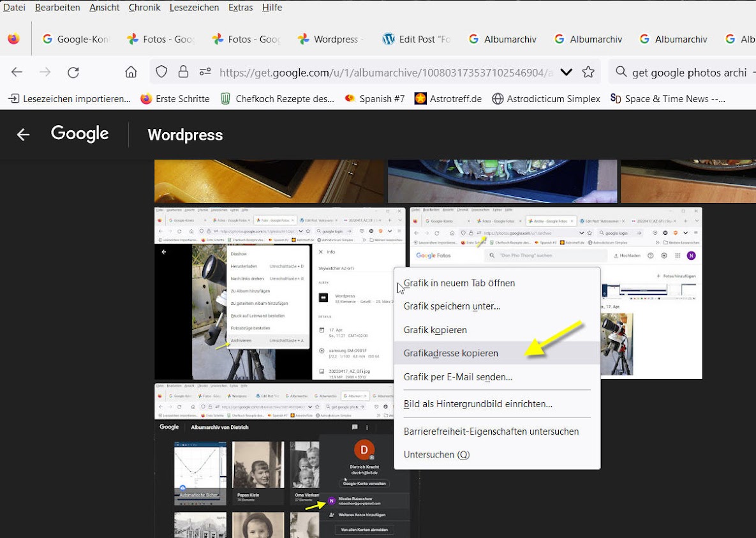This screenshot has height=538, width=756.
Task: Expand the address bar dropdown chevron
Action: click(x=566, y=72)
